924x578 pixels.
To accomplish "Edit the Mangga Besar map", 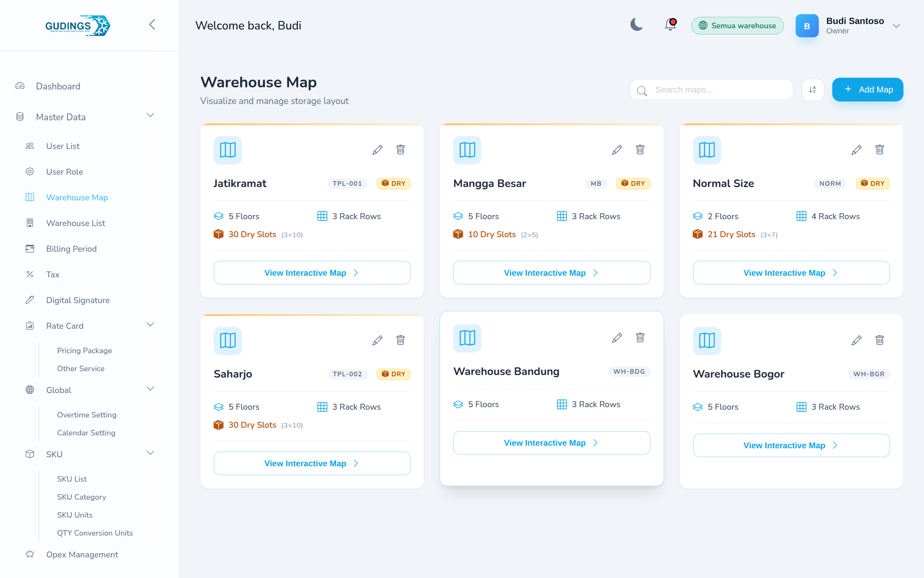I will pyautogui.click(x=617, y=150).
